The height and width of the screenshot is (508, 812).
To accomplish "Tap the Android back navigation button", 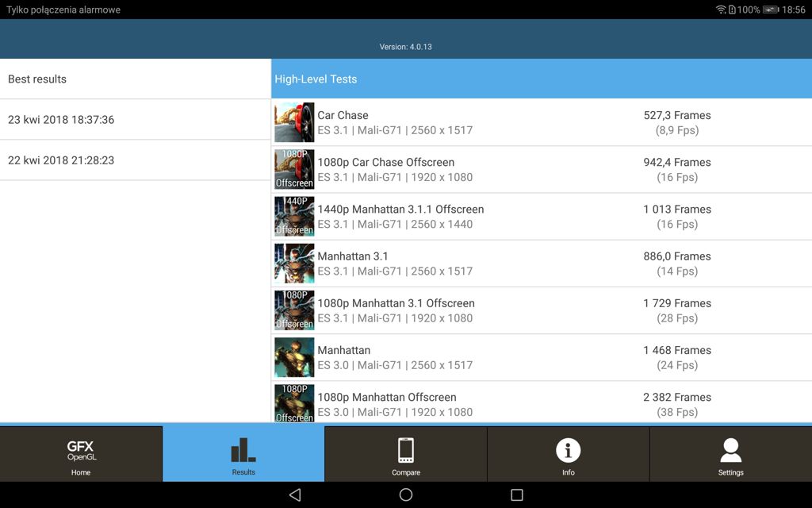I will tap(295, 495).
